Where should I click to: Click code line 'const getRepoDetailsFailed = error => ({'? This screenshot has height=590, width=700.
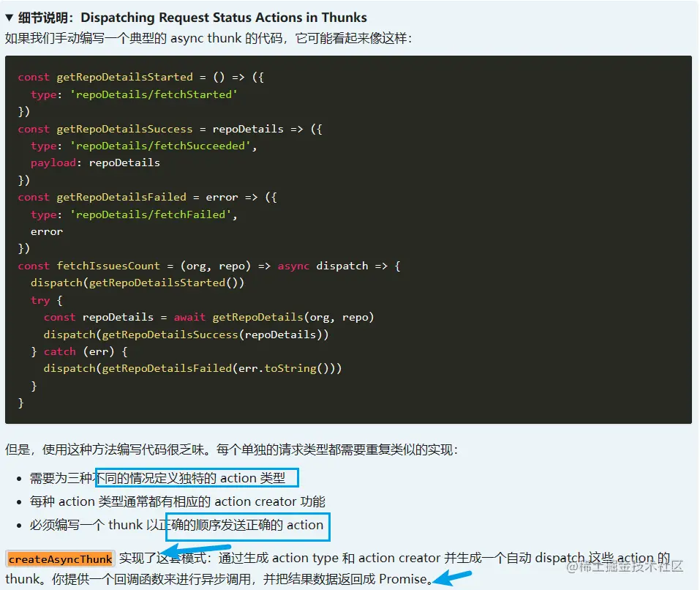[147, 198]
